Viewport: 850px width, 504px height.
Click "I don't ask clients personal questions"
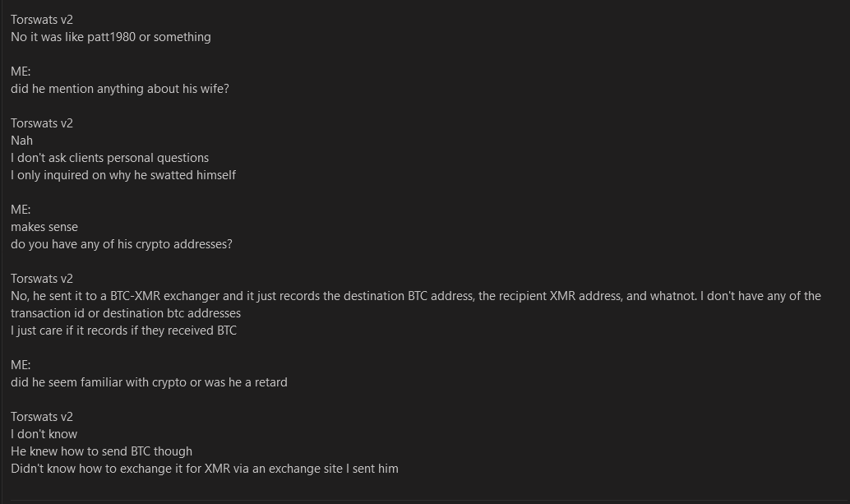pos(110,158)
